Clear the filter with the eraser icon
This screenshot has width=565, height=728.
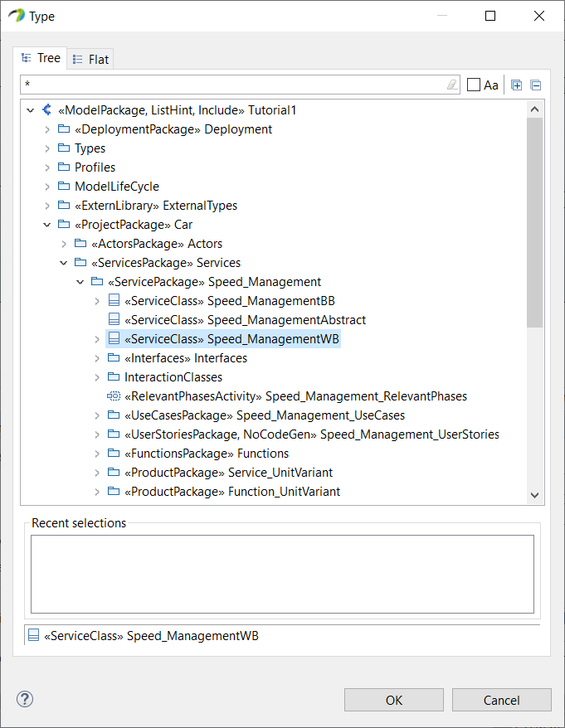(x=451, y=85)
